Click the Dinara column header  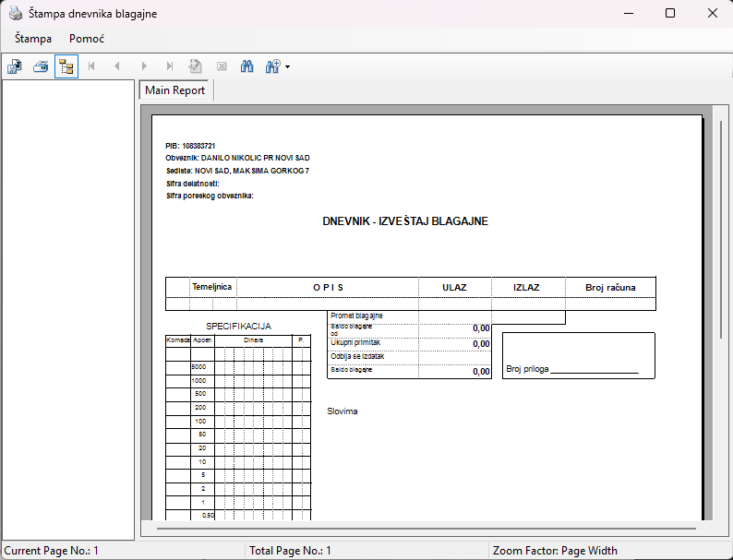coord(253,340)
